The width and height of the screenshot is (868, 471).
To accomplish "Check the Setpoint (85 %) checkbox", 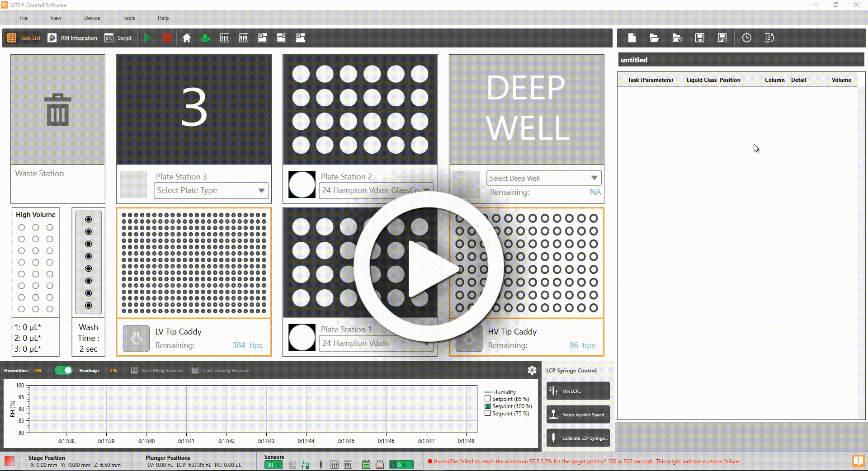I will coord(487,399).
